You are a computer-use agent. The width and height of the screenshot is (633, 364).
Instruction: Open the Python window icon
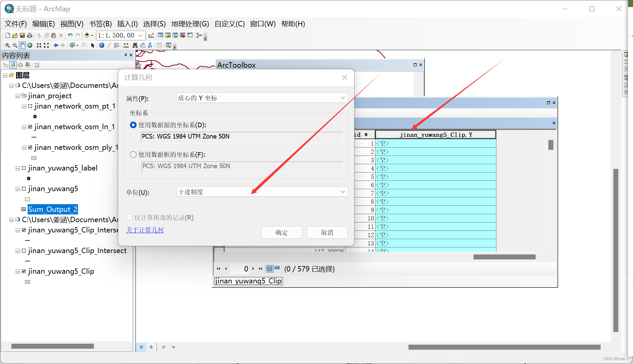pos(190,35)
